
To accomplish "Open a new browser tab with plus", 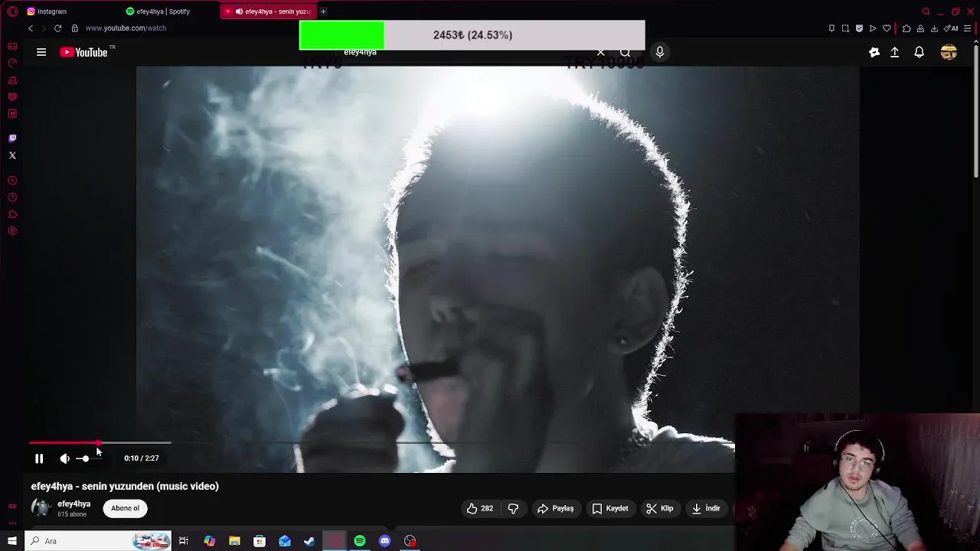I will click(323, 11).
